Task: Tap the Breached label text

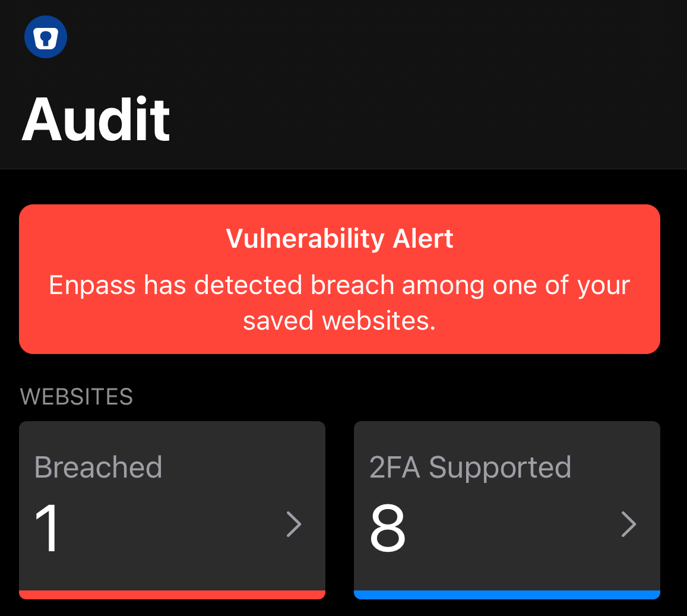Action: coord(98,467)
